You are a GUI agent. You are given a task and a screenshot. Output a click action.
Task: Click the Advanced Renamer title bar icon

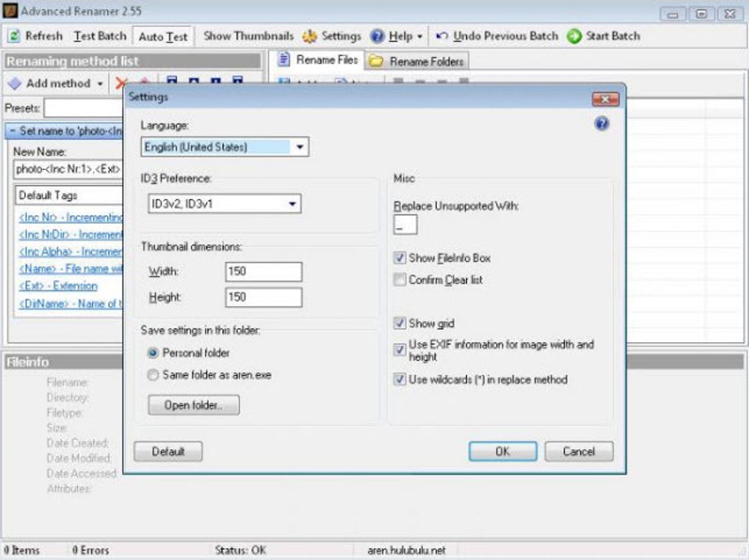[x=10, y=10]
